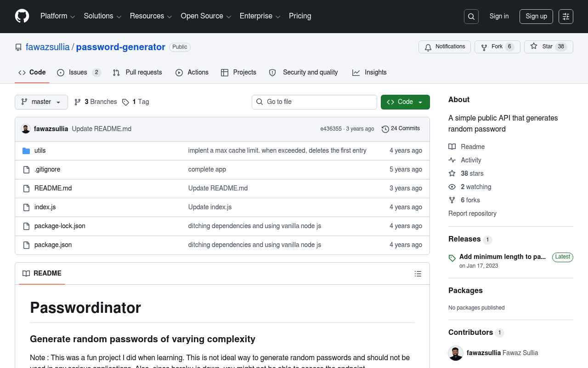Open the Projects tab
588x368 pixels.
[238, 72]
